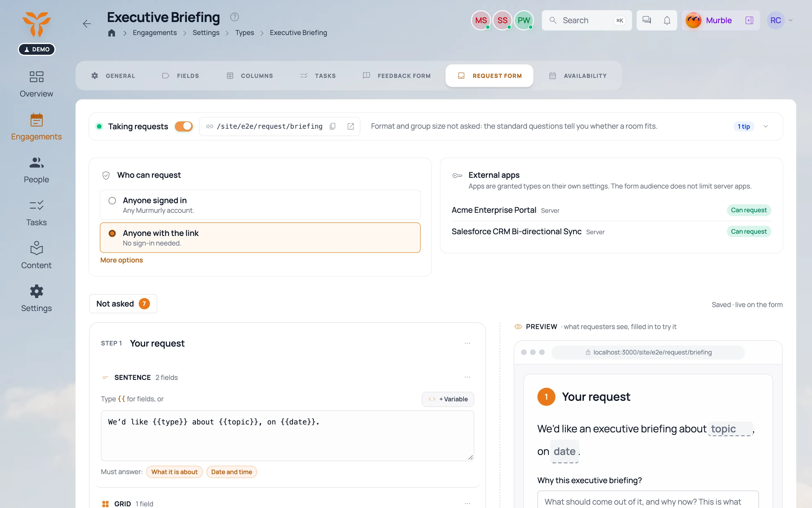
Task: Switch to the Feedback Form tab
Action: (x=397, y=76)
